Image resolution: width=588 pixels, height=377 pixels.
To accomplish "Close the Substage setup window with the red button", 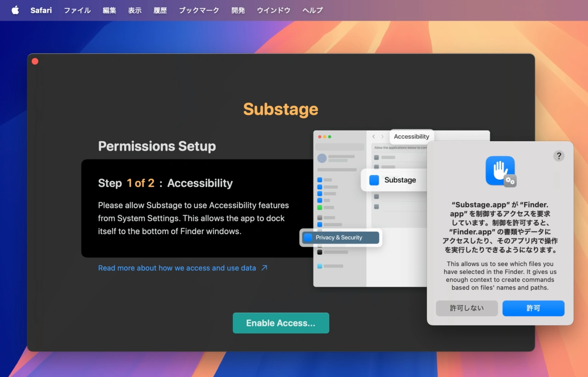I will 35,62.
